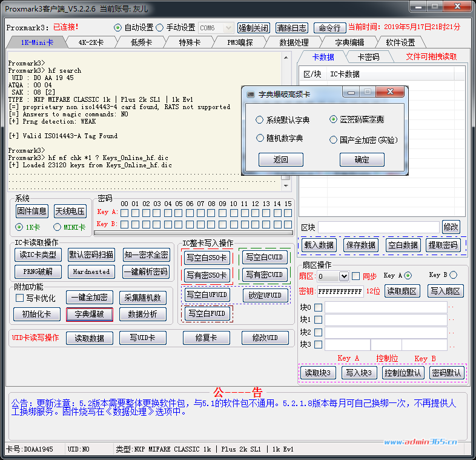This screenshot has height=460, width=476.
Task: Click the 采集随机数 button
Action: click(143, 298)
